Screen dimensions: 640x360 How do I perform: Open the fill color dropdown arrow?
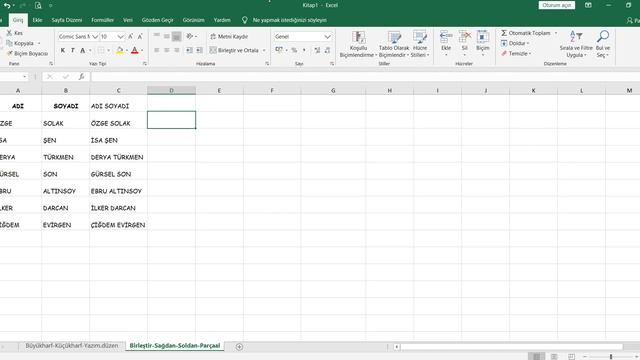[x=127, y=51]
